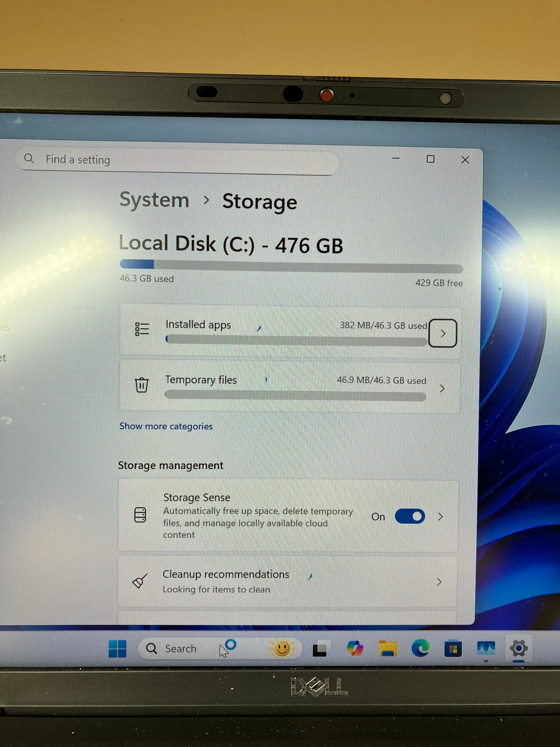Expand Installed apps with its chevron
The width and height of the screenshot is (560, 747).
[x=443, y=334]
